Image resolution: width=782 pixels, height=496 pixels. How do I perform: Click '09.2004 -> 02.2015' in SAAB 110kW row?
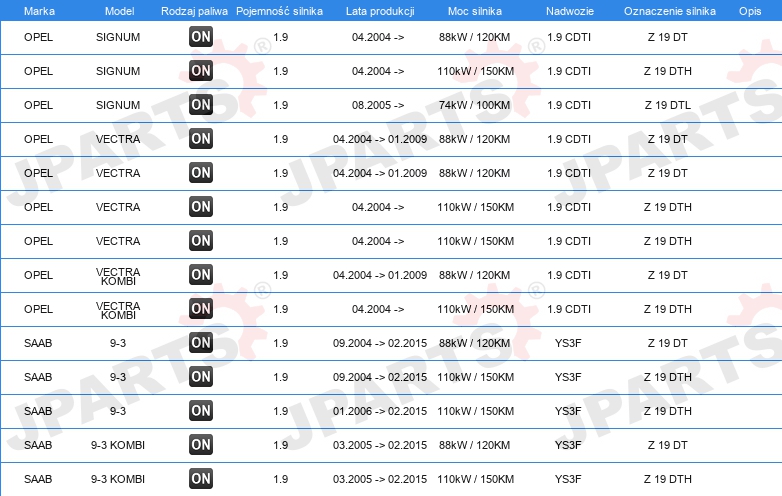380,377
